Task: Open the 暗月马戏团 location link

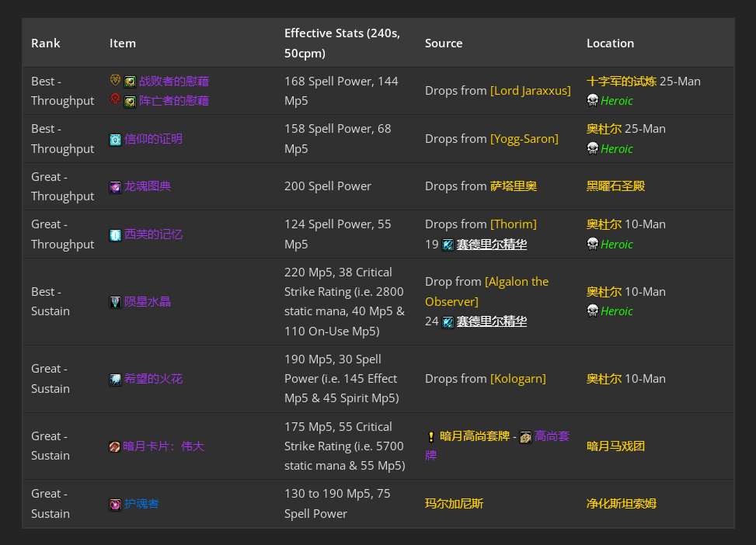Action: coord(615,446)
